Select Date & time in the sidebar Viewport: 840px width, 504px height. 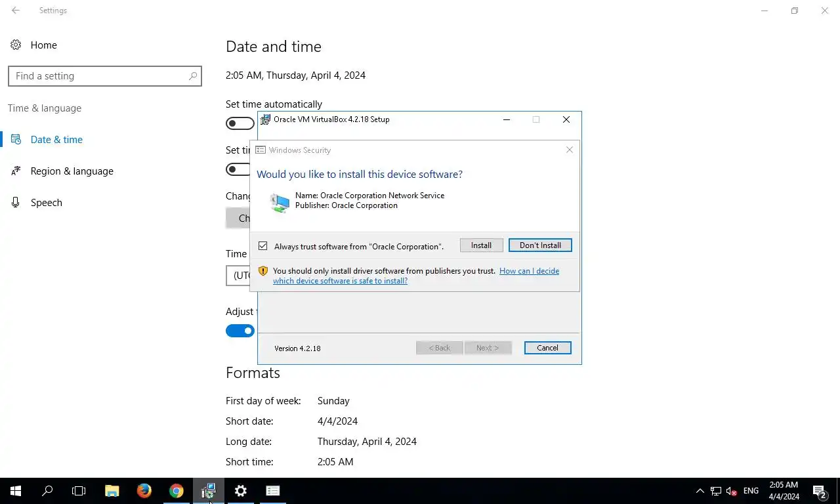56,140
